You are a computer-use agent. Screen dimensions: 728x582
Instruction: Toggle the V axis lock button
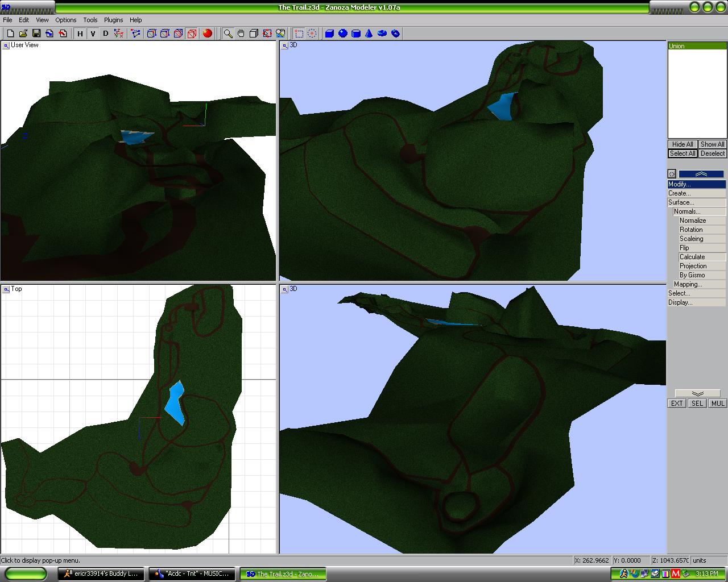tap(93, 34)
